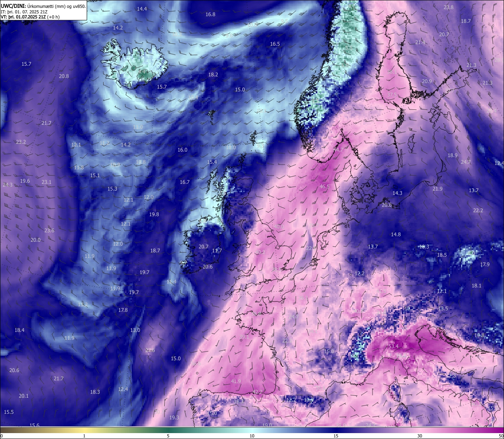This screenshot has width=504, height=439.
Task: Click the 19.8 value west of Ireland
Action: 154,214
